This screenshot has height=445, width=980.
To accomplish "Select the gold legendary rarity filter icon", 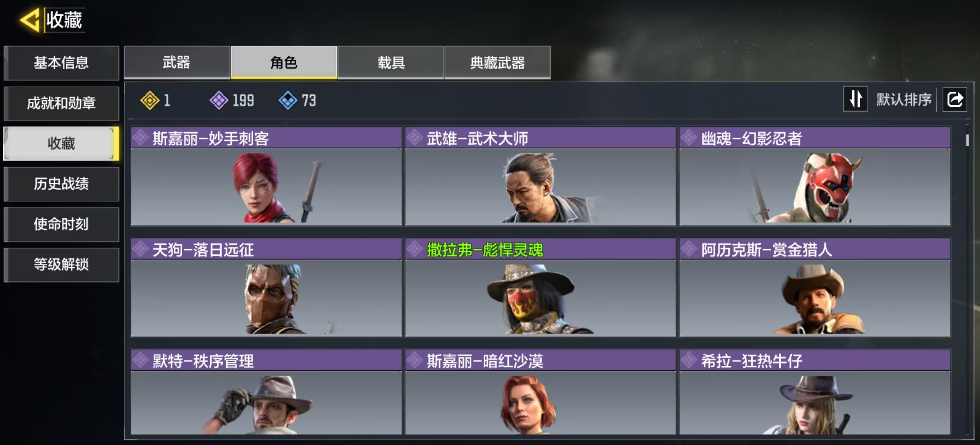I will pos(149,100).
